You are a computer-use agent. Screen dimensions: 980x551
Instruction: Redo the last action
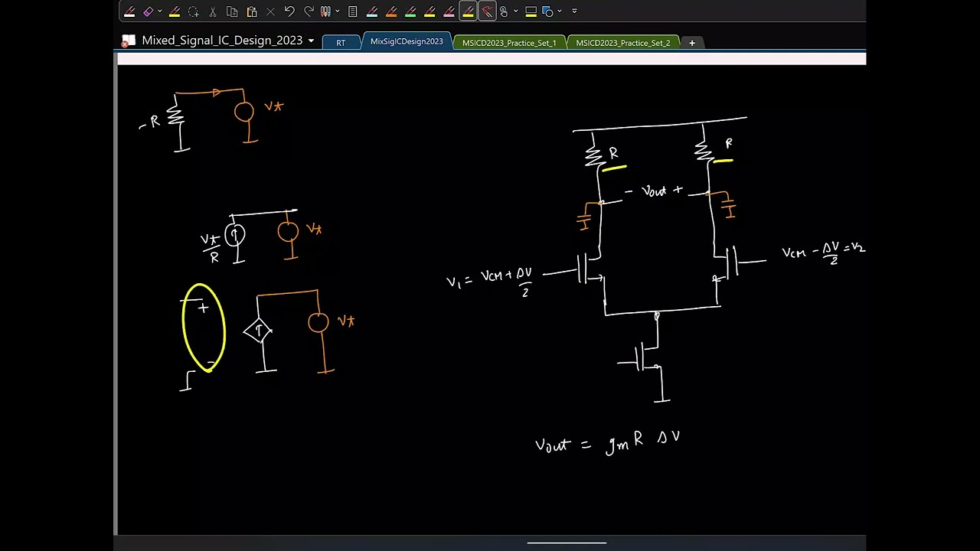309,11
